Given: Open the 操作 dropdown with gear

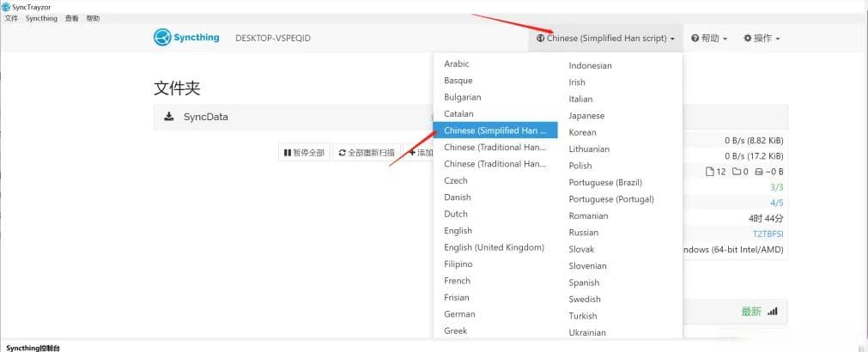Looking at the screenshot, I should point(762,38).
